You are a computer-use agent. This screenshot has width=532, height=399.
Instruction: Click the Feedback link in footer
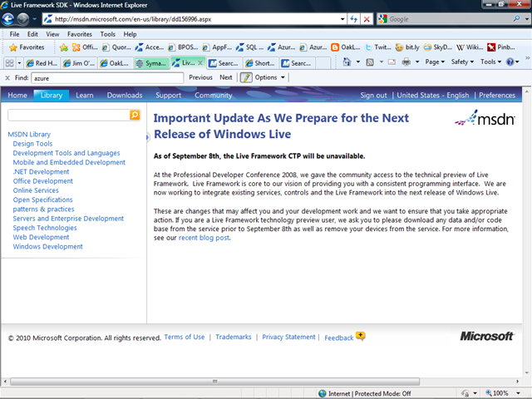pos(339,338)
